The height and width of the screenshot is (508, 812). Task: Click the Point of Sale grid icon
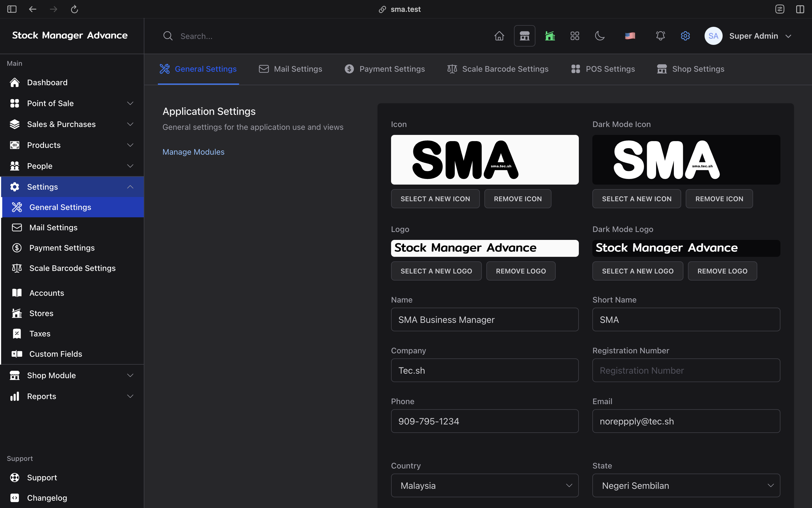[14, 103]
